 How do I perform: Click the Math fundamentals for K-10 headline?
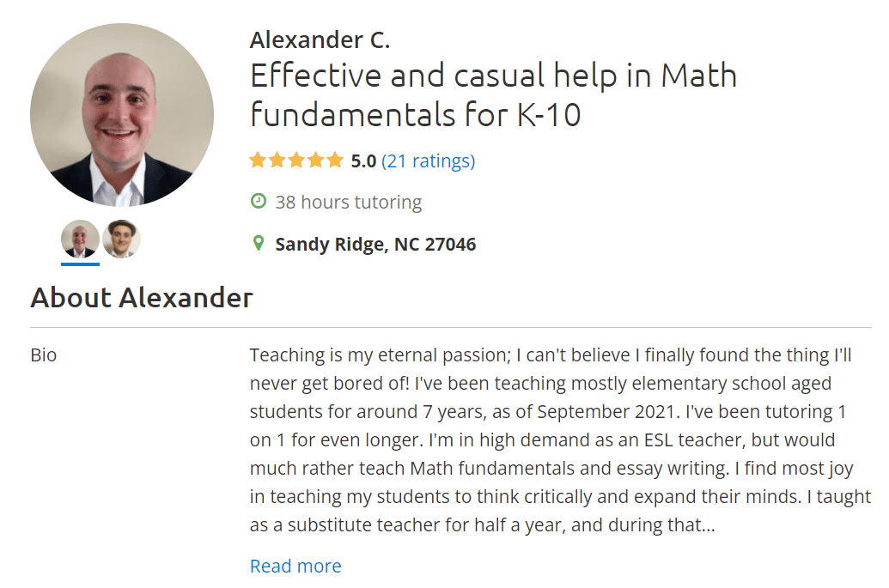coord(493,94)
